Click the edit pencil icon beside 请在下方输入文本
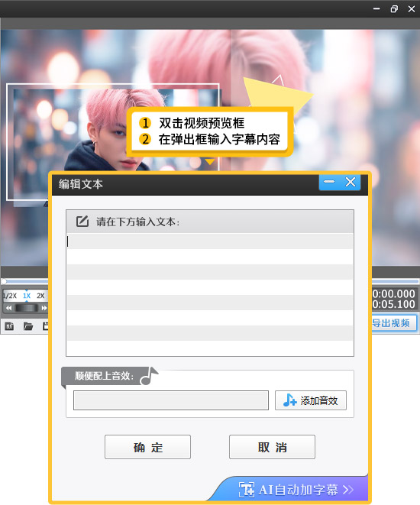 click(82, 222)
